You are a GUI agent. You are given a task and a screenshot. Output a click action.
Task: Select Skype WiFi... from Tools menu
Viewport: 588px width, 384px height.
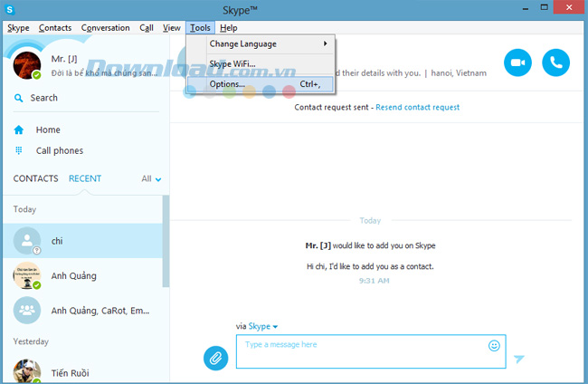pyautogui.click(x=261, y=63)
